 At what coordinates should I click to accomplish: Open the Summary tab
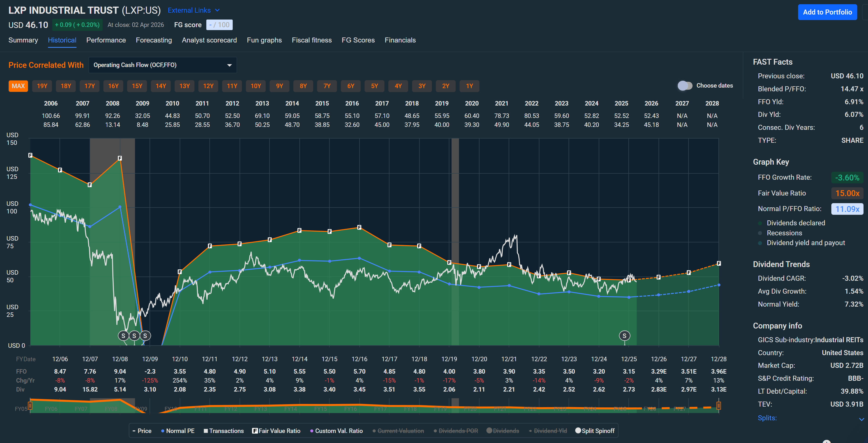(x=23, y=40)
